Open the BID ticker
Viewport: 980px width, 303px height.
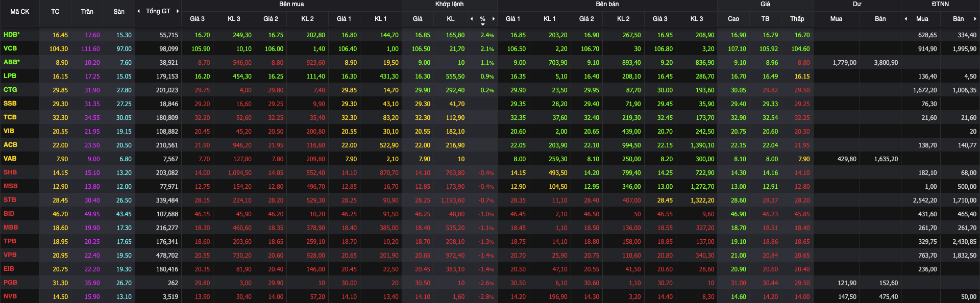(x=9, y=214)
